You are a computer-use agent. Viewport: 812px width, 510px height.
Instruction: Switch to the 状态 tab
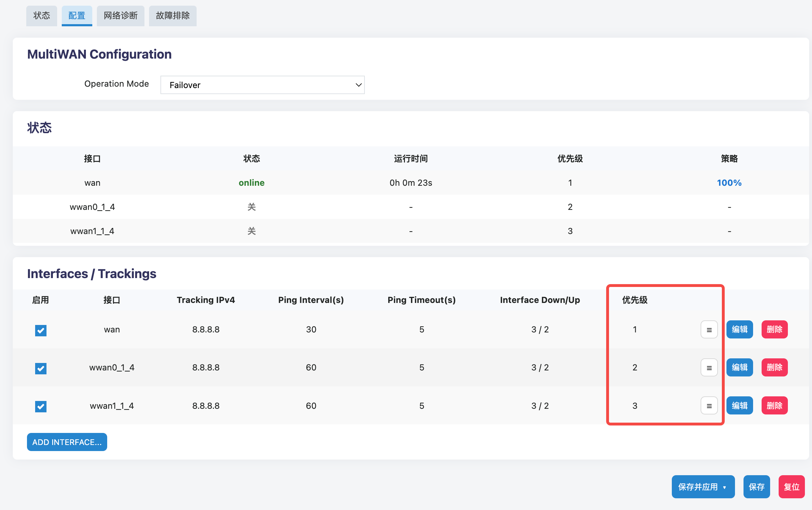pos(42,16)
